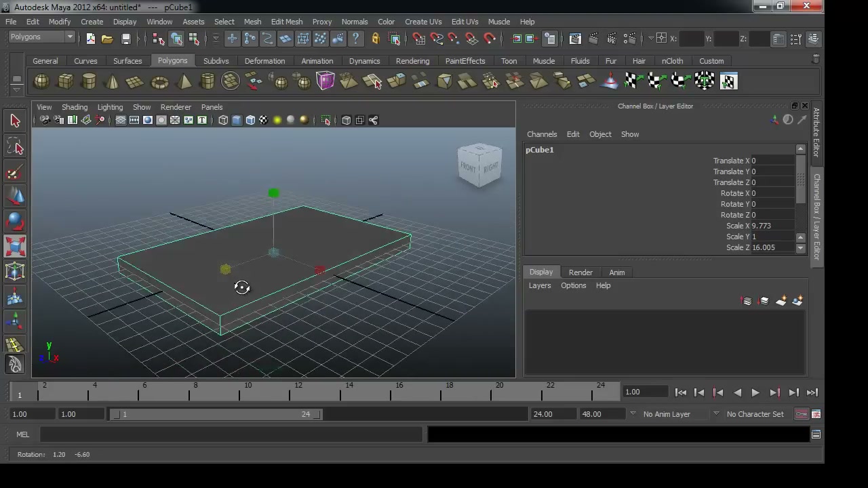Switch to the Anim layer tab
Screen dimensions: 868x488
(x=616, y=272)
